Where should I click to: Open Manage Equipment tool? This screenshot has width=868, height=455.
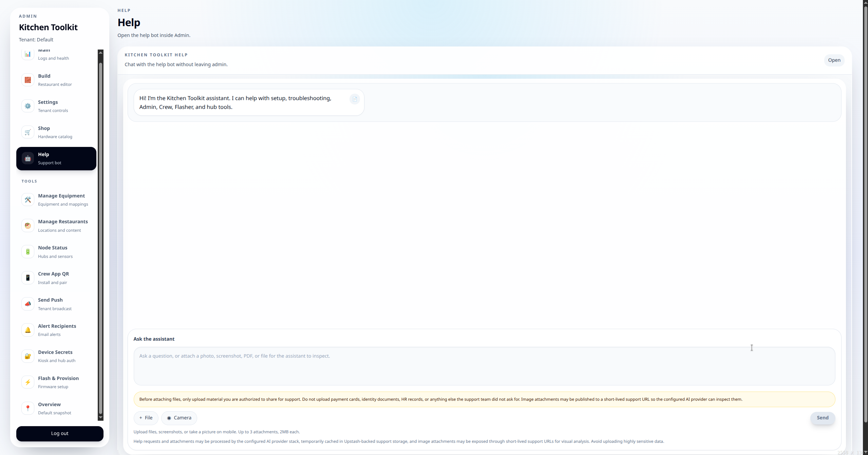pyautogui.click(x=56, y=200)
